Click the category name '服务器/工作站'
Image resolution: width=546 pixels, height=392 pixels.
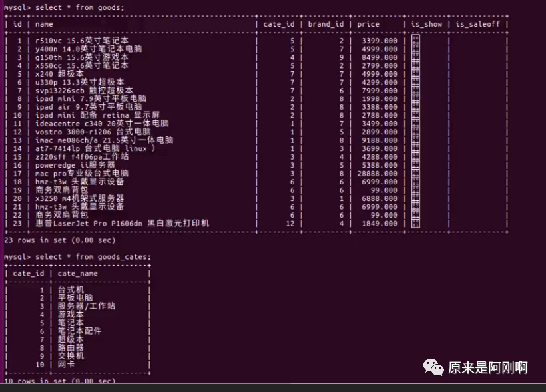pos(87,306)
